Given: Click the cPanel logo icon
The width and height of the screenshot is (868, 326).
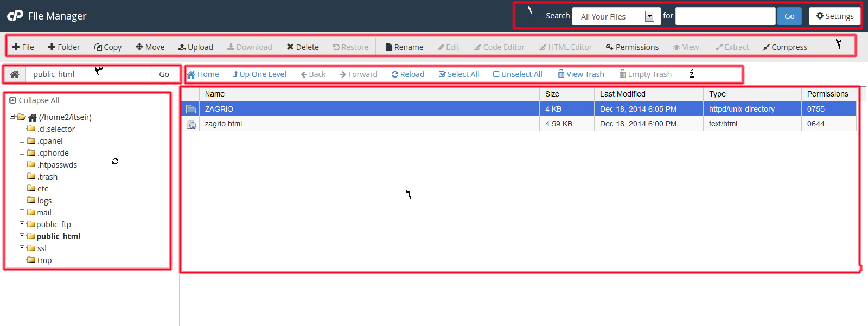Looking at the screenshot, I should [15, 16].
